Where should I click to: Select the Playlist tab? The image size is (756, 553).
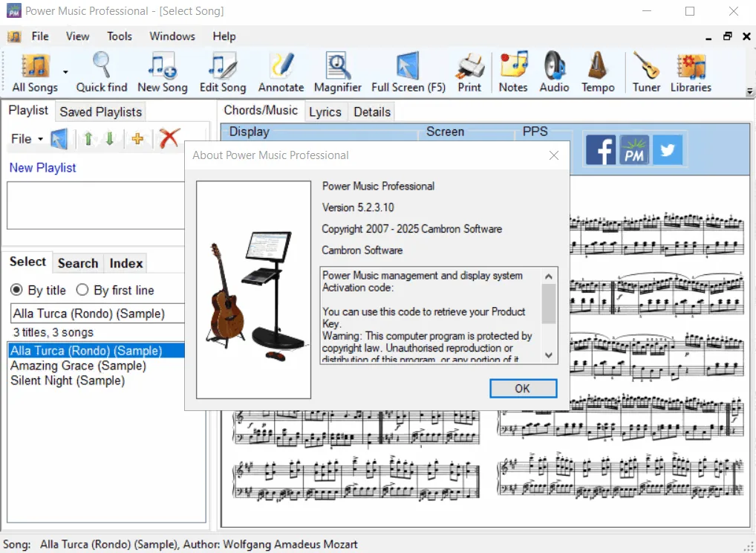point(28,111)
